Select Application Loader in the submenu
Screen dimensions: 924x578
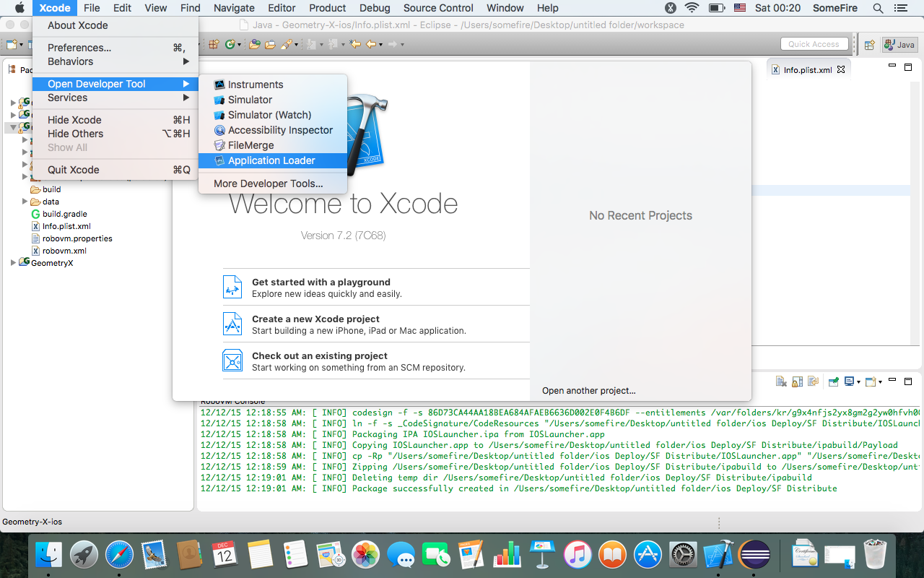[x=273, y=160]
